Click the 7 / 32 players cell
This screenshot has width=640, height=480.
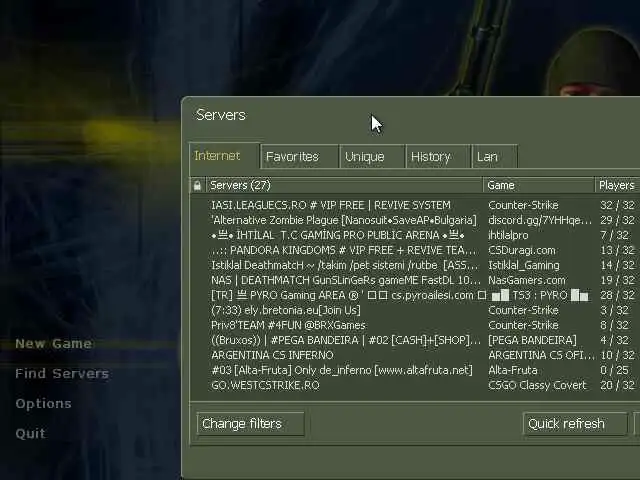(x=614, y=236)
